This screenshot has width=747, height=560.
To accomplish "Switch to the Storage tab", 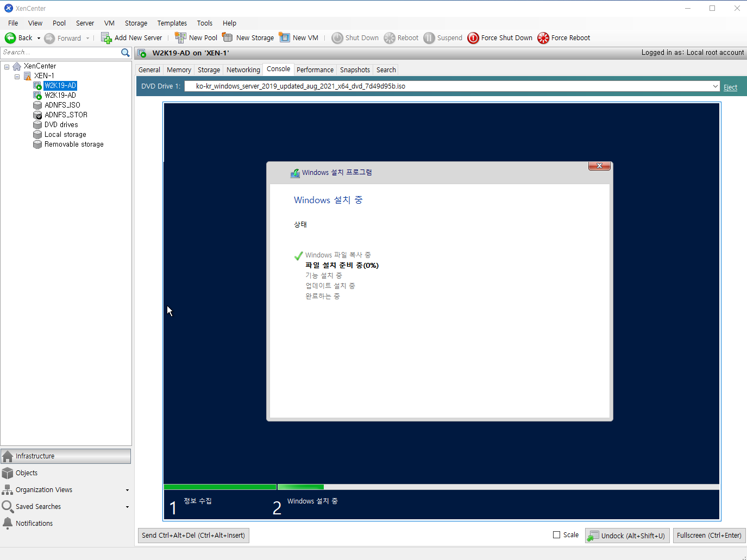I will click(x=209, y=70).
